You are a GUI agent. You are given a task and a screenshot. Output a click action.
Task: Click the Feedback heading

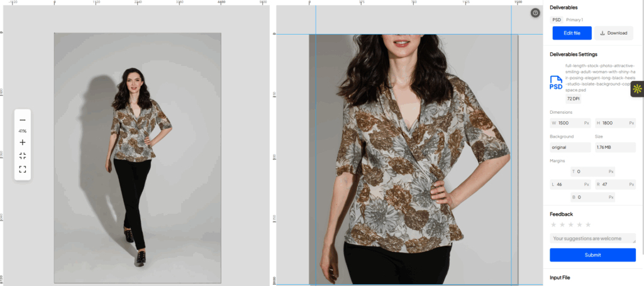pos(561,214)
